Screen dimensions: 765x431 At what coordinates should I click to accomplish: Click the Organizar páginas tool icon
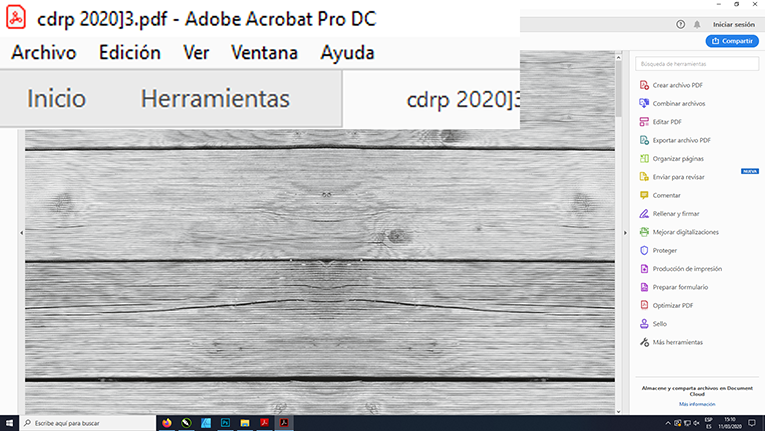pos(644,159)
